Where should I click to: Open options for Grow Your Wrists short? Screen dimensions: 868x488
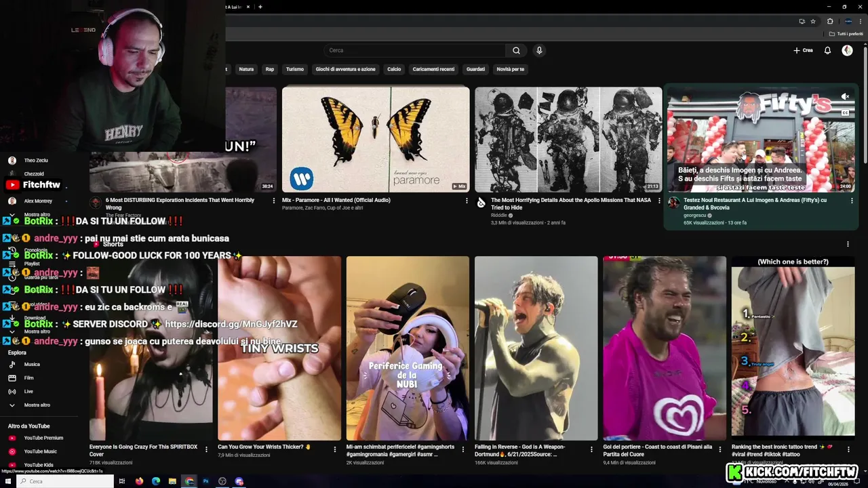334,449
